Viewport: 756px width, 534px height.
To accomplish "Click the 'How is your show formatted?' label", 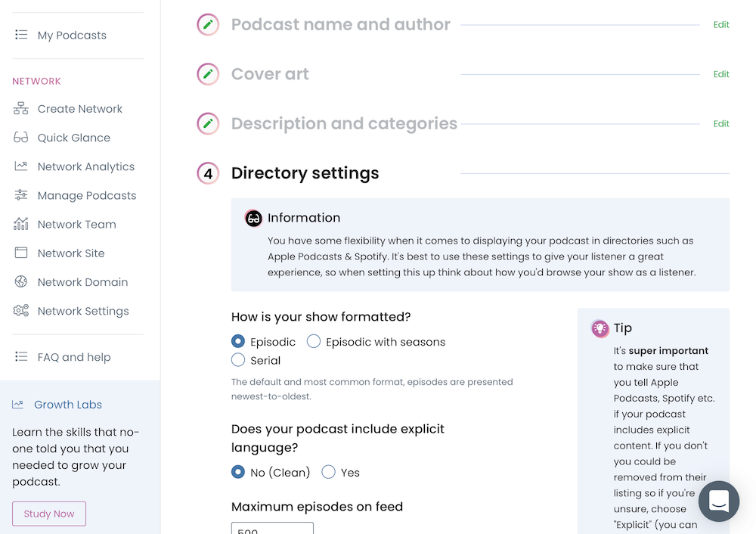I will click(321, 317).
